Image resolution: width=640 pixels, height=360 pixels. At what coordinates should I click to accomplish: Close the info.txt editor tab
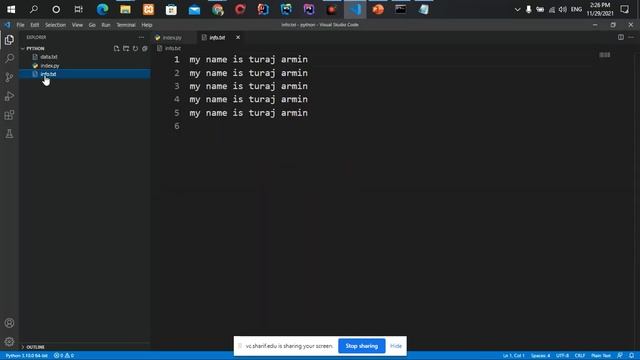[238, 38]
